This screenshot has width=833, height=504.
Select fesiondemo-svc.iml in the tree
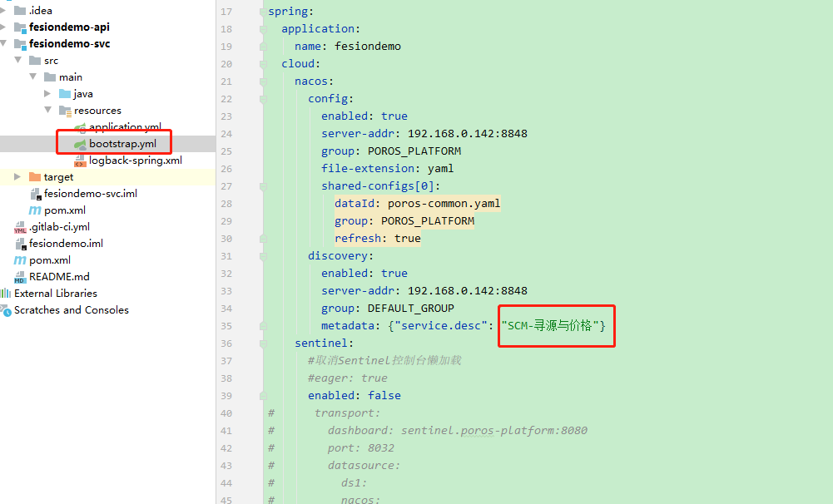[x=91, y=194]
